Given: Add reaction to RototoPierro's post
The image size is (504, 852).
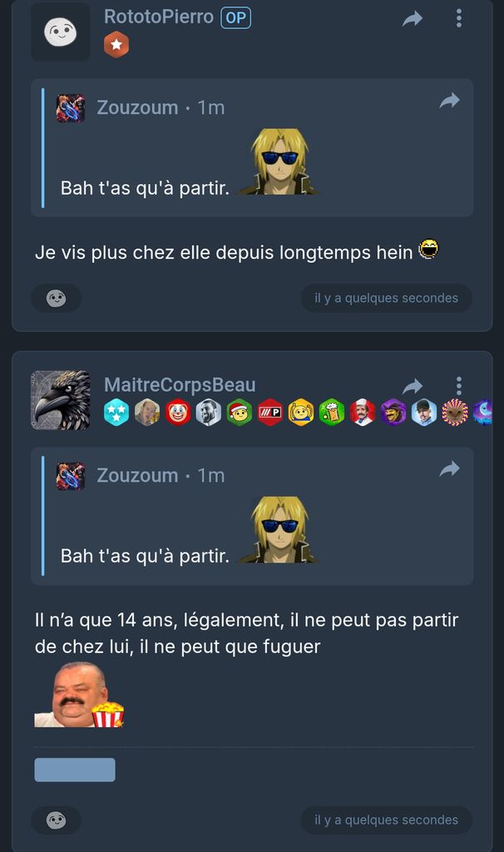Looking at the screenshot, I should click(57, 298).
